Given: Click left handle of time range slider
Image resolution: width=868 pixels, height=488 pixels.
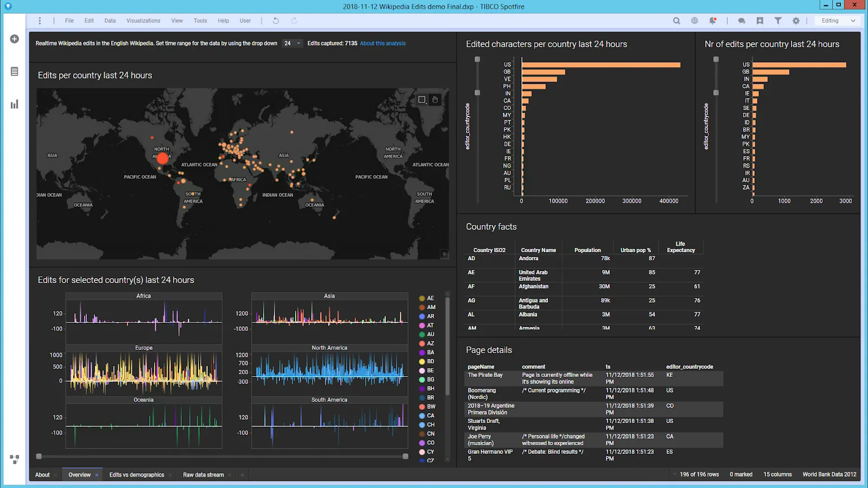Looking at the screenshot, I should (39, 457).
